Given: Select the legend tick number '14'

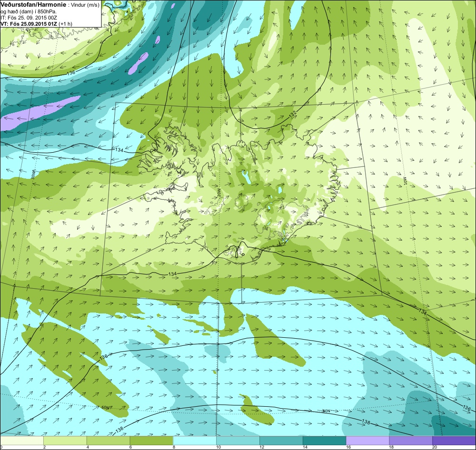Looking at the screenshot, I should click(x=305, y=447).
